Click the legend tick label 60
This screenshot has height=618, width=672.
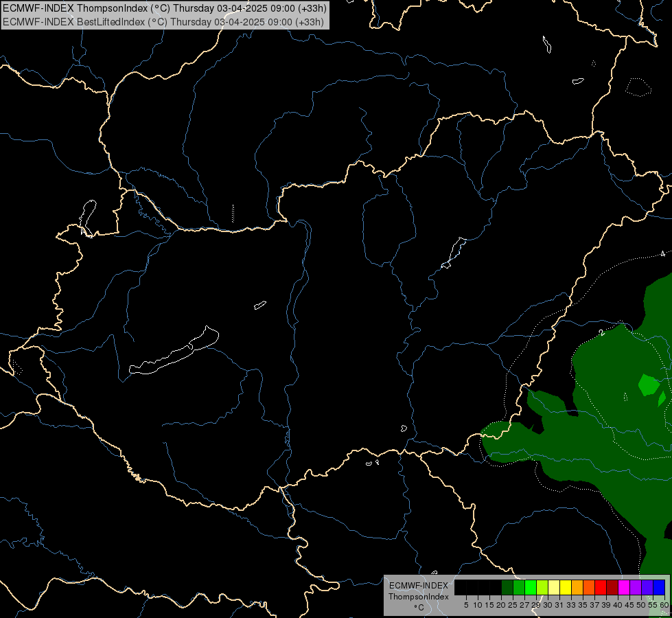click(x=664, y=605)
